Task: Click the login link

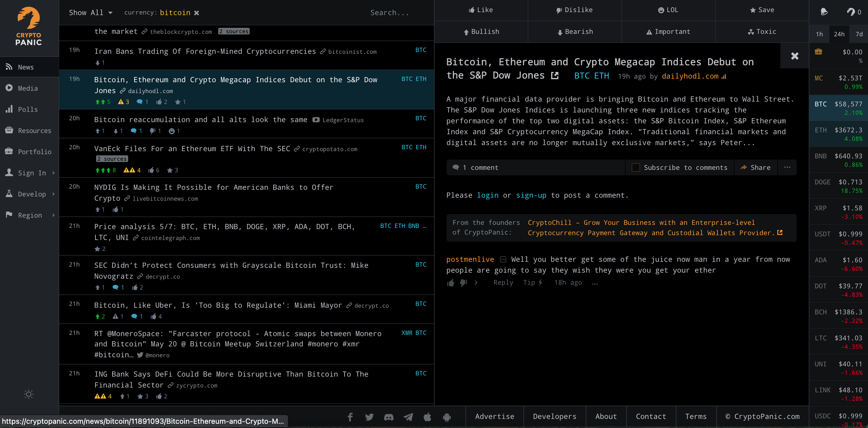Action: tap(487, 195)
